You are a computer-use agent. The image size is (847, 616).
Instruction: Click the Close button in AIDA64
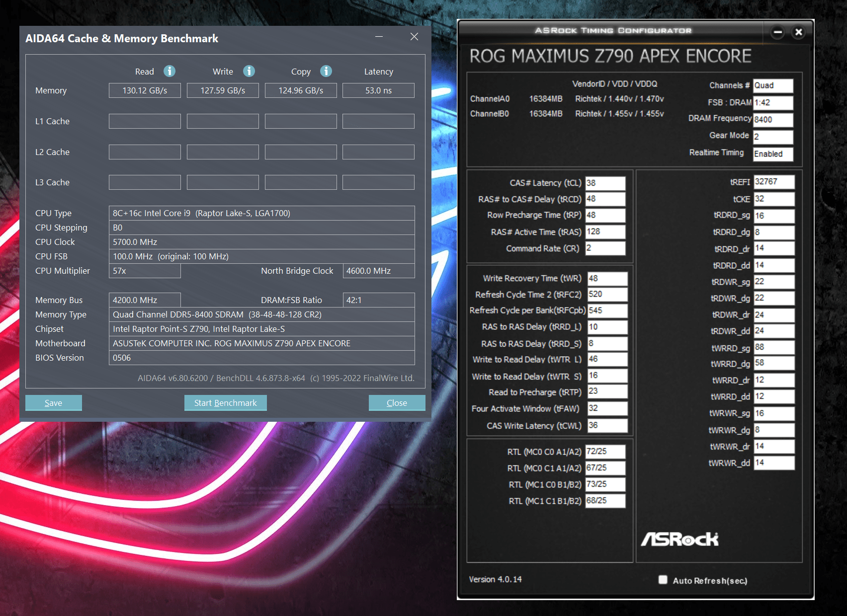(397, 403)
